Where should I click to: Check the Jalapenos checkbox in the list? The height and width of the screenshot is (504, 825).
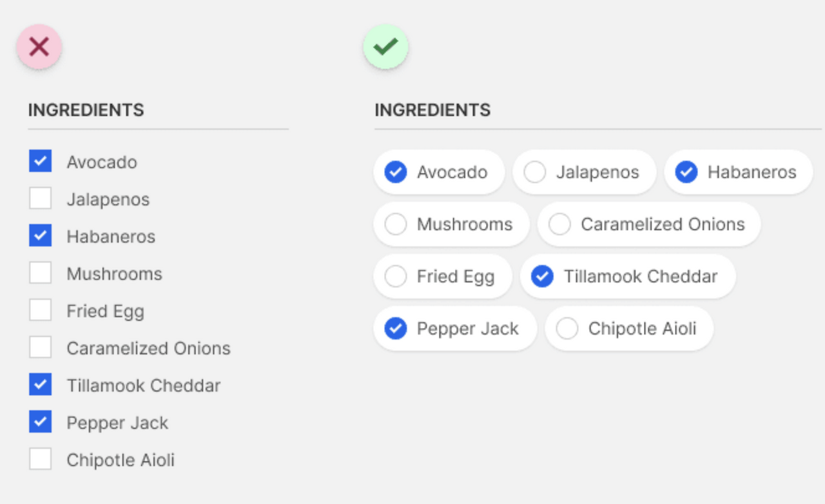pyautogui.click(x=40, y=199)
